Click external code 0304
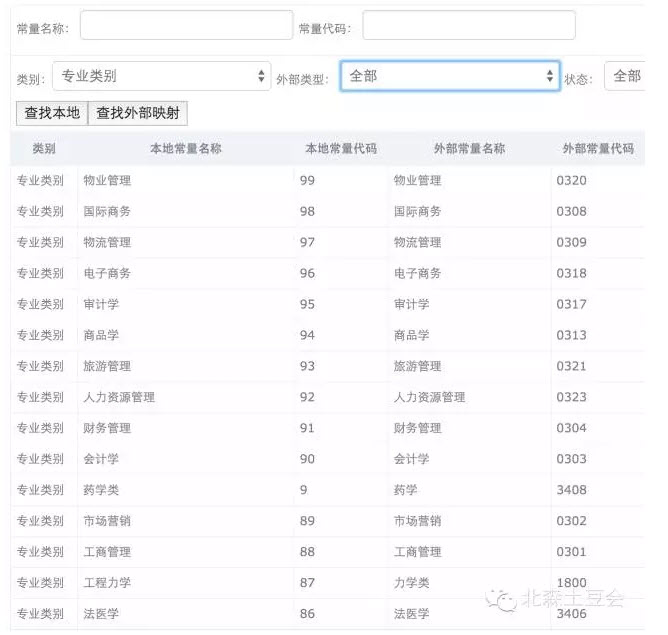 [571, 428]
